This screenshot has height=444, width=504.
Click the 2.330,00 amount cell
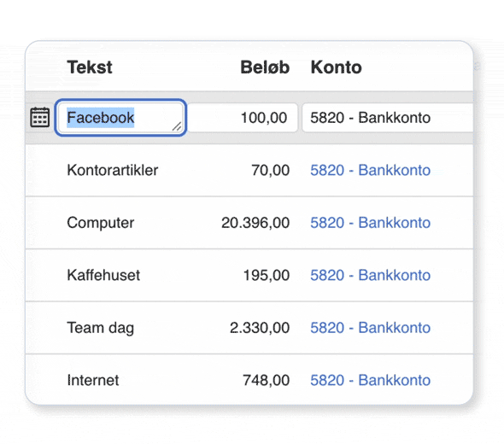point(260,328)
